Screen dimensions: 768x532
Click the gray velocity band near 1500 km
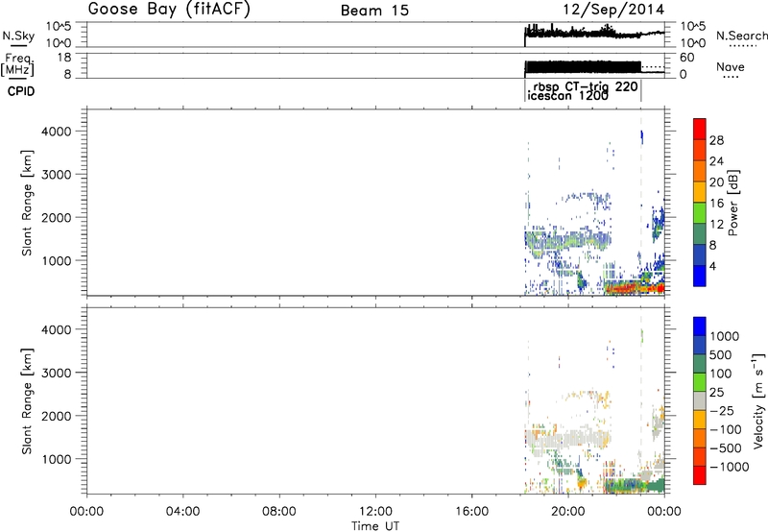click(568, 438)
